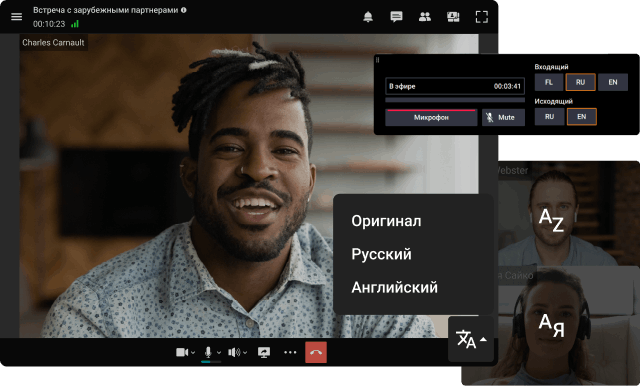640x386 pixels.
Task: Select Русский language option
Action: coord(382,254)
